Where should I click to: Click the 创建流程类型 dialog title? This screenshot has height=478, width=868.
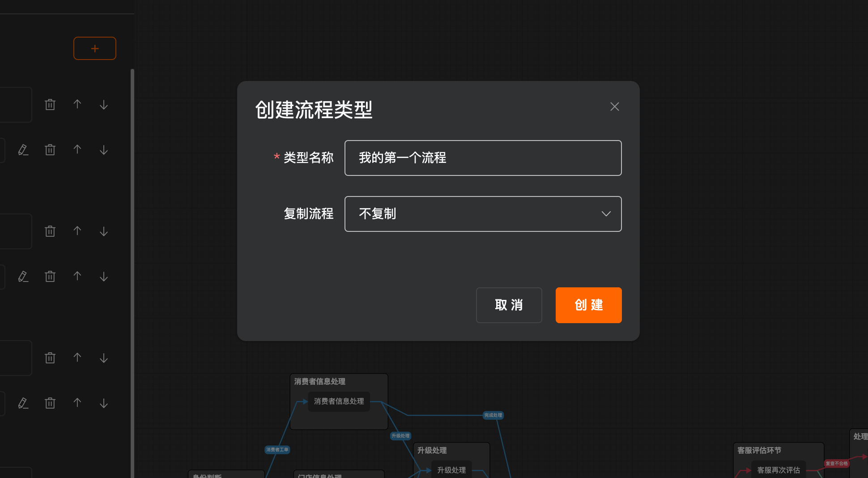(x=314, y=110)
